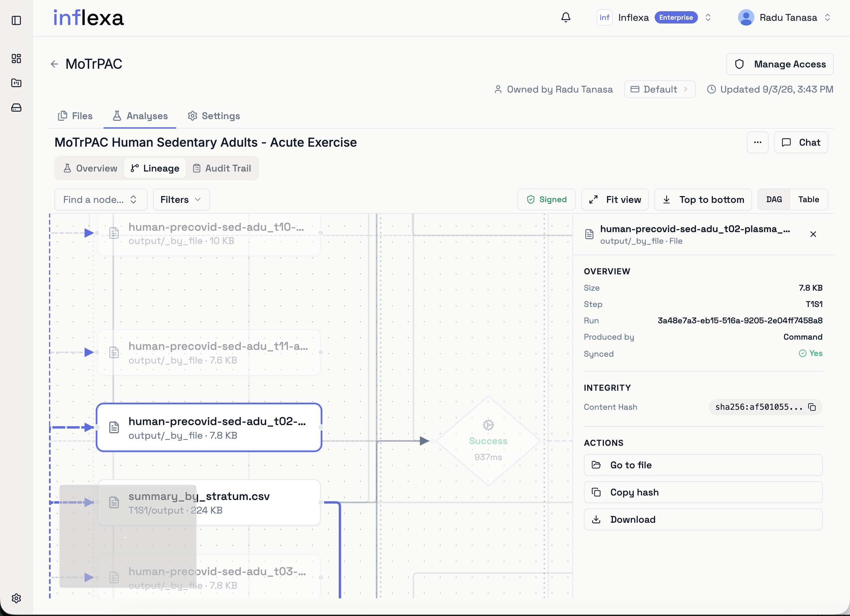Close the file details panel
The height and width of the screenshot is (616, 850).
[x=813, y=234]
